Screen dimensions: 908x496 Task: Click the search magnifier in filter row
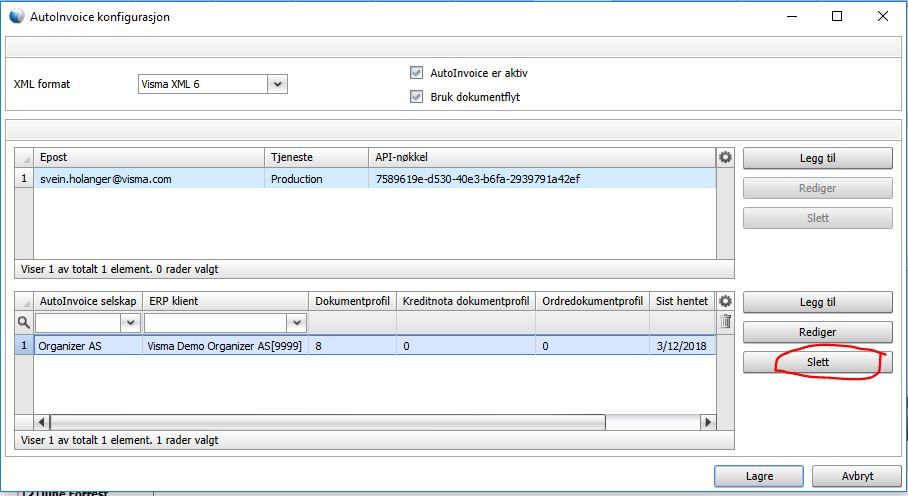click(24, 322)
